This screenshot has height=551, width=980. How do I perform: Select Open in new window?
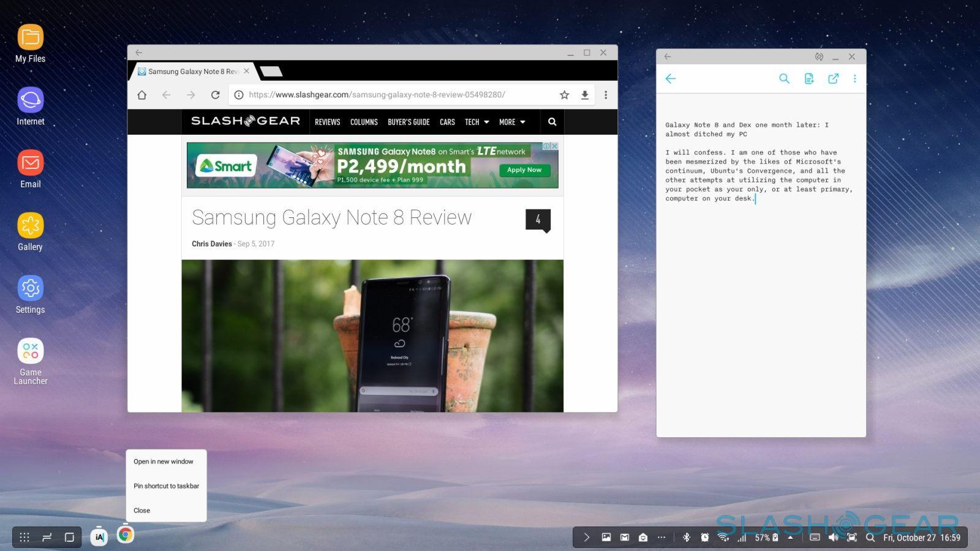click(164, 462)
